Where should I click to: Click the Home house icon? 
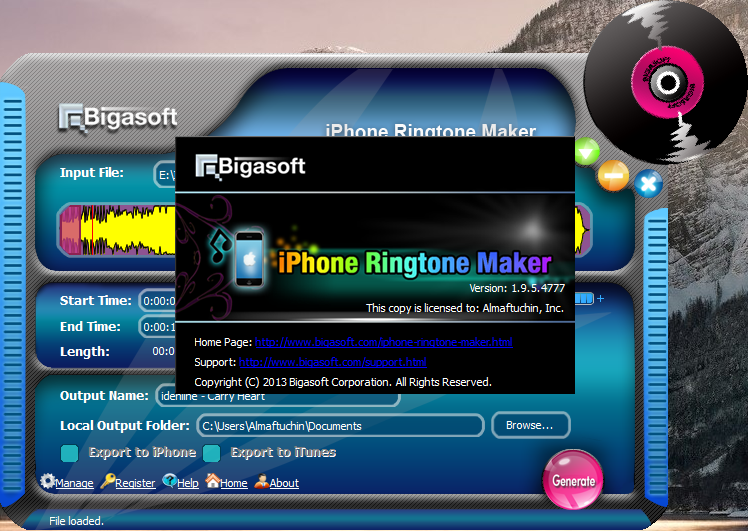(213, 480)
